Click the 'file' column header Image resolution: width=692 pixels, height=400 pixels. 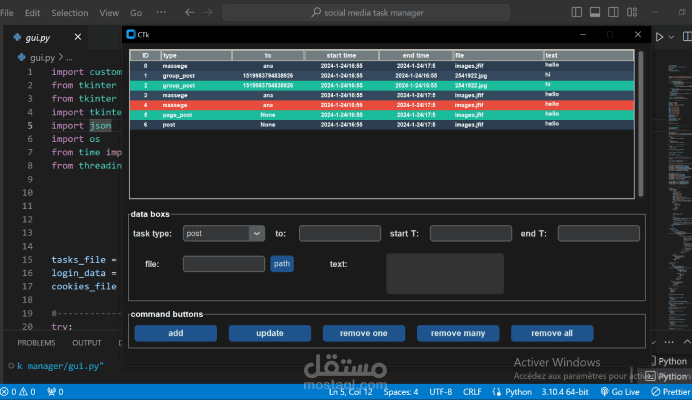pos(498,56)
